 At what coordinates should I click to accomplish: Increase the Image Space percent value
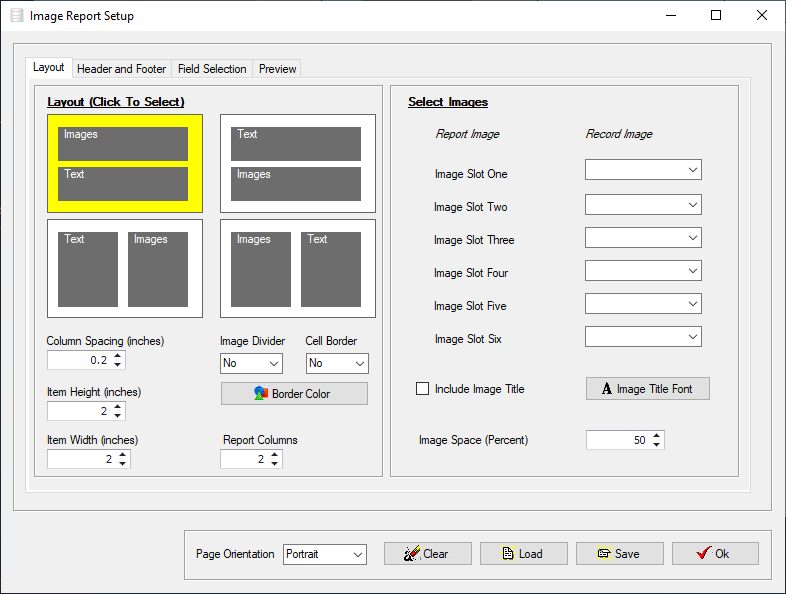[657, 436]
